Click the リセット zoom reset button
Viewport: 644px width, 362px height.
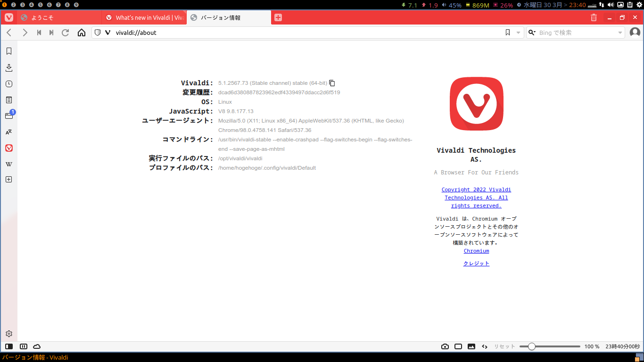pos(504,346)
